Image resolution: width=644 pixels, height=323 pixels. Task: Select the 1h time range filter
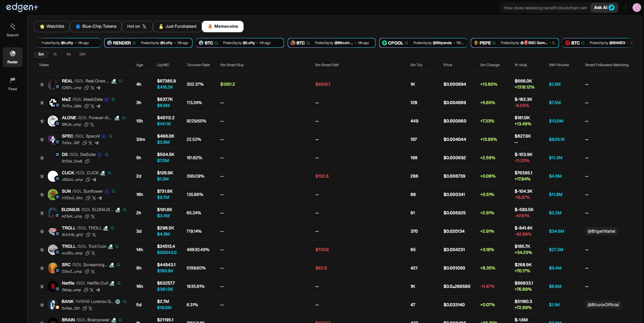click(x=55, y=54)
